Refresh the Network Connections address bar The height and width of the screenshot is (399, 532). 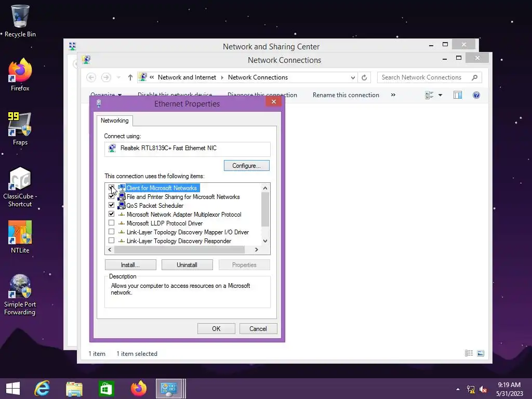tap(364, 77)
